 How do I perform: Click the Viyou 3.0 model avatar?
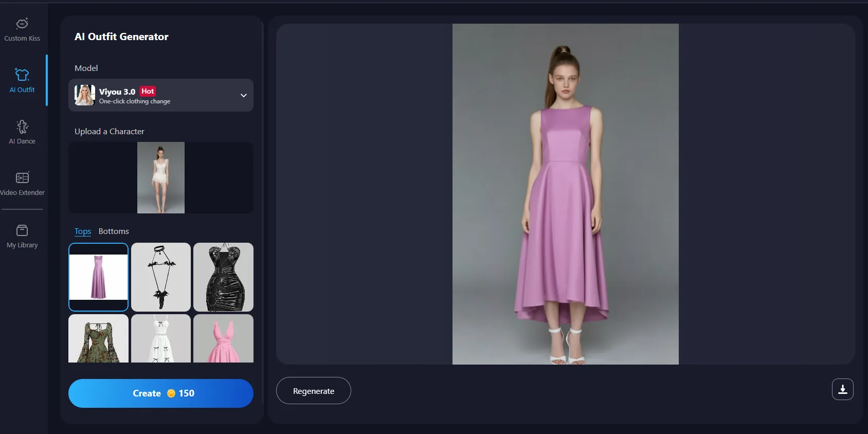pos(85,95)
